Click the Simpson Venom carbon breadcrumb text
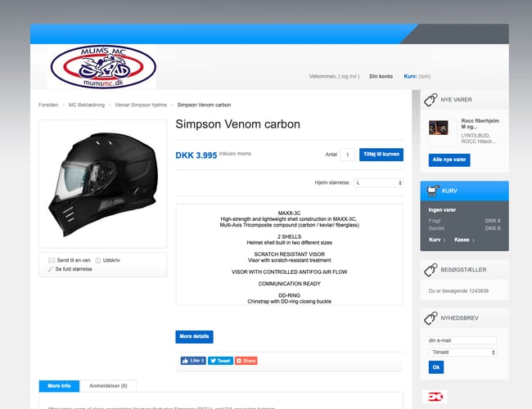The height and width of the screenshot is (409, 532). point(204,106)
